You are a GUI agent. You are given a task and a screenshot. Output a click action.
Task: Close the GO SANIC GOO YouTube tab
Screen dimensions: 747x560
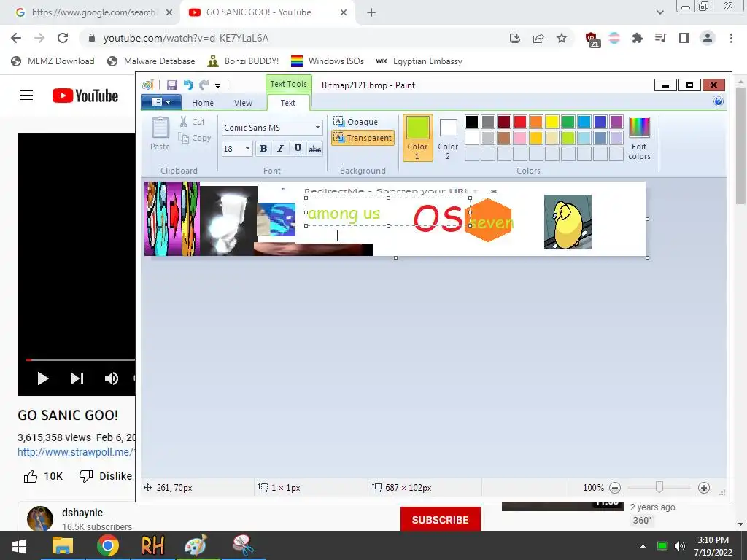[x=344, y=12]
